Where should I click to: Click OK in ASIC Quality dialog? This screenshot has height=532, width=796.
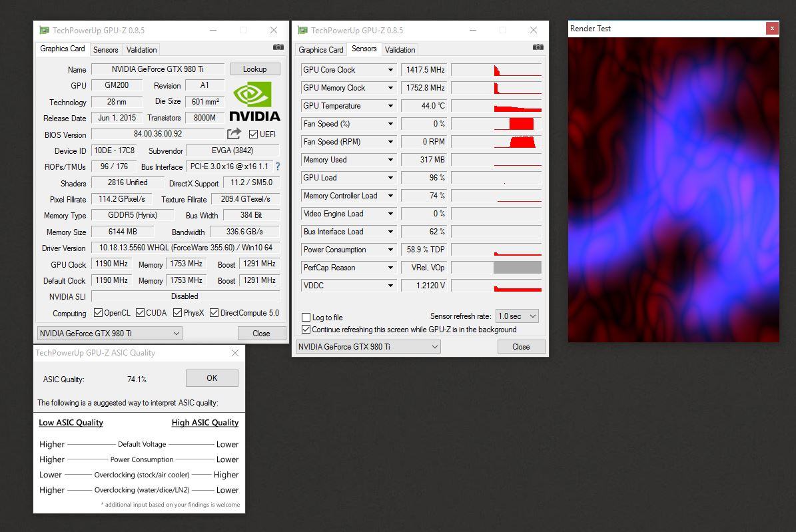tap(212, 378)
